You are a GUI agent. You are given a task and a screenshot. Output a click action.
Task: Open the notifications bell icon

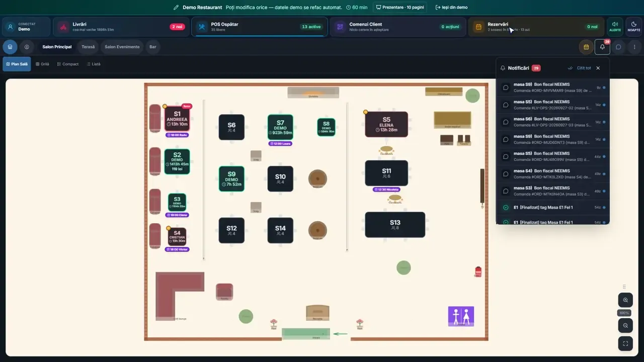click(602, 47)
